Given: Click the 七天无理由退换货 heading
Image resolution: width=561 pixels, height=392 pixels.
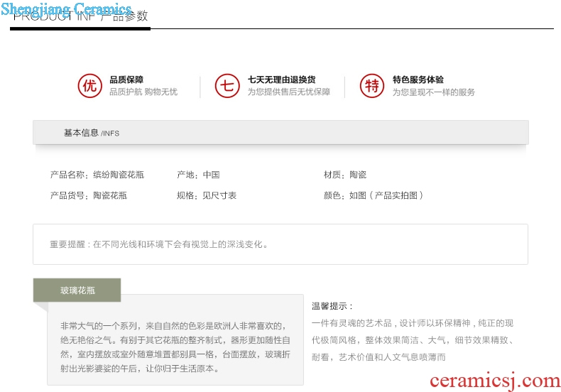Looking at the screenshot, I should pyautogui.click(x=281, y=80).
